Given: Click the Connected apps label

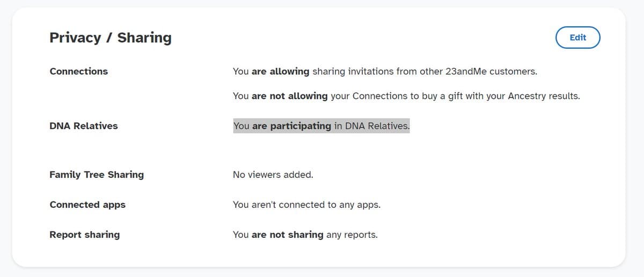Looking at the screenshot, I should point(87,205).
